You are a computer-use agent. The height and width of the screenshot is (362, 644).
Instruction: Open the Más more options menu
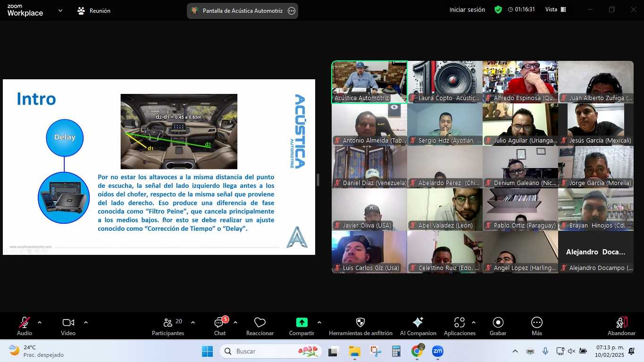(536, 322)
